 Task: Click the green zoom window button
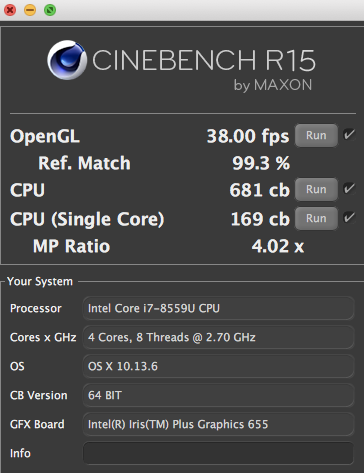click(50, 10)
